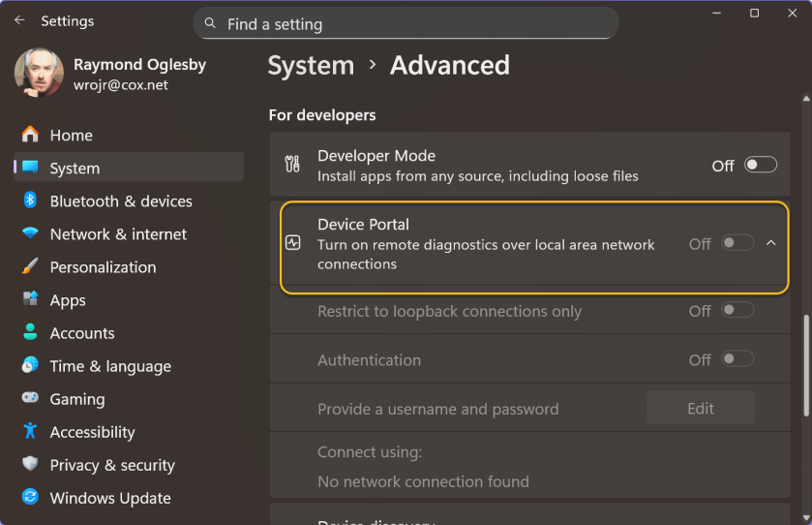Click the Find a setting search box
Viewport: 812px width, 525px height.
pyautogui.click(x=406, y=24)
